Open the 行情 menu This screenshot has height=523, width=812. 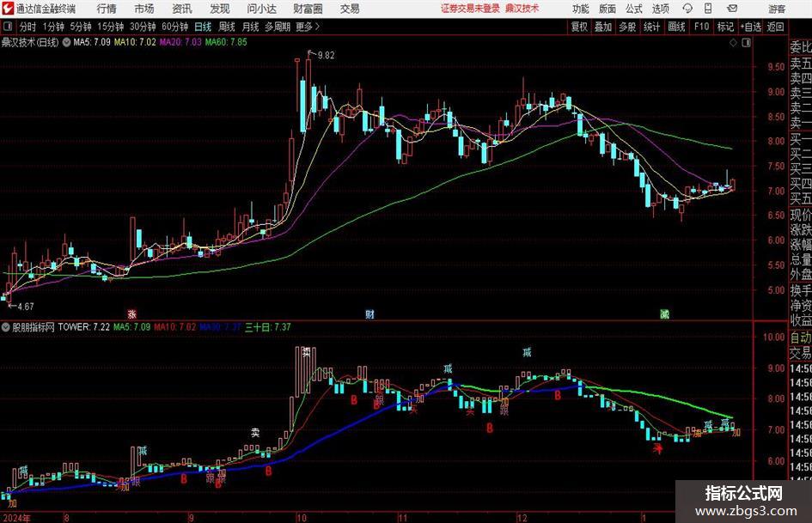tap(107, 9)
